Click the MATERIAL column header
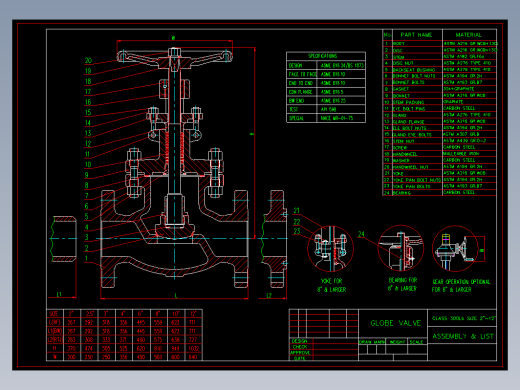This screenshot has width=520, height=390. pos(468,35)
